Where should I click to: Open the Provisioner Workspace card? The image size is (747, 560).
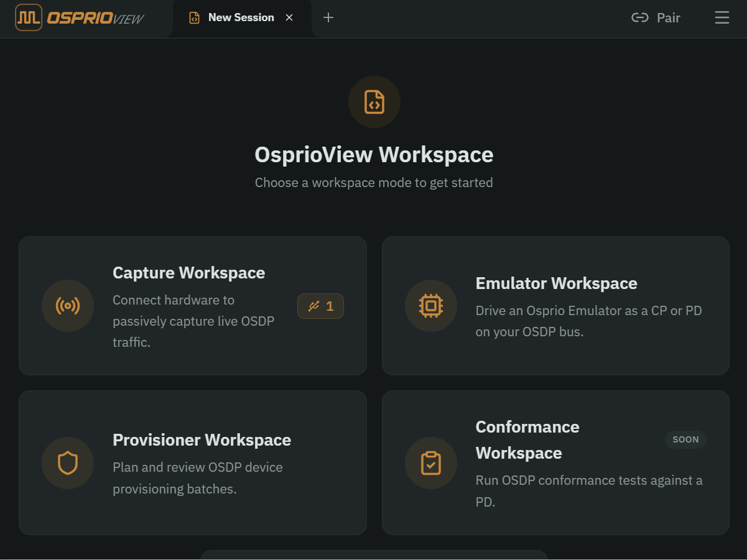193,462
